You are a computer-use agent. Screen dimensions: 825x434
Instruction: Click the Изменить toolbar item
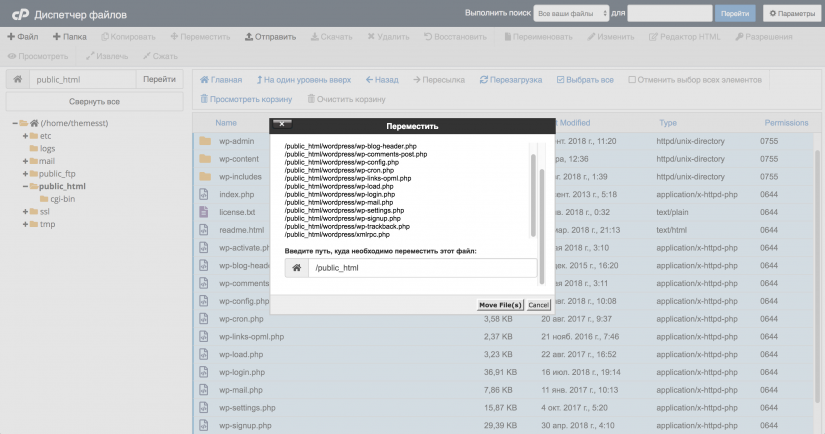pos(611,37)
